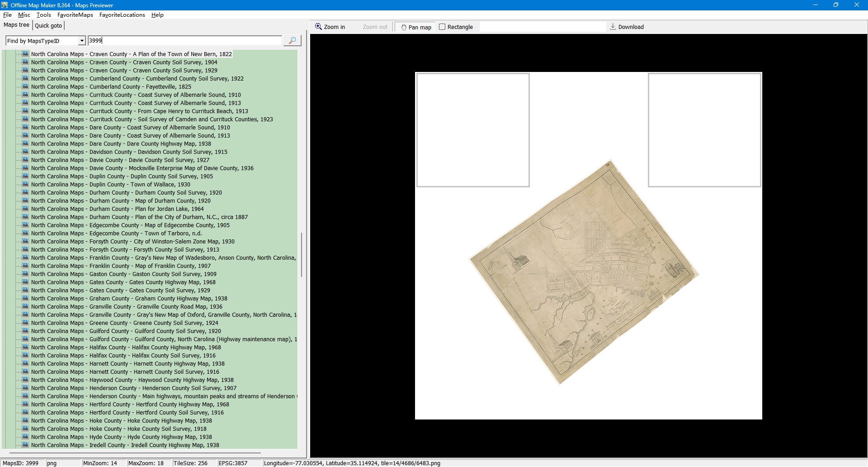Click the old New Bern map image
Screen dimensions: 868x467
point(583,272)
